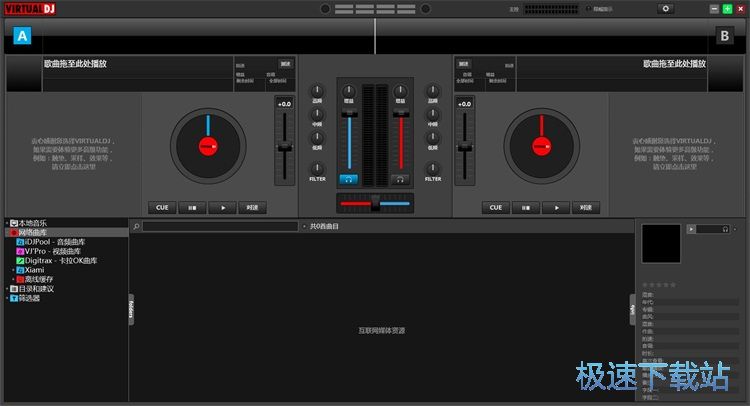Click the VirtualDJ logo
The image size is (750, 406).
point(30,9)
